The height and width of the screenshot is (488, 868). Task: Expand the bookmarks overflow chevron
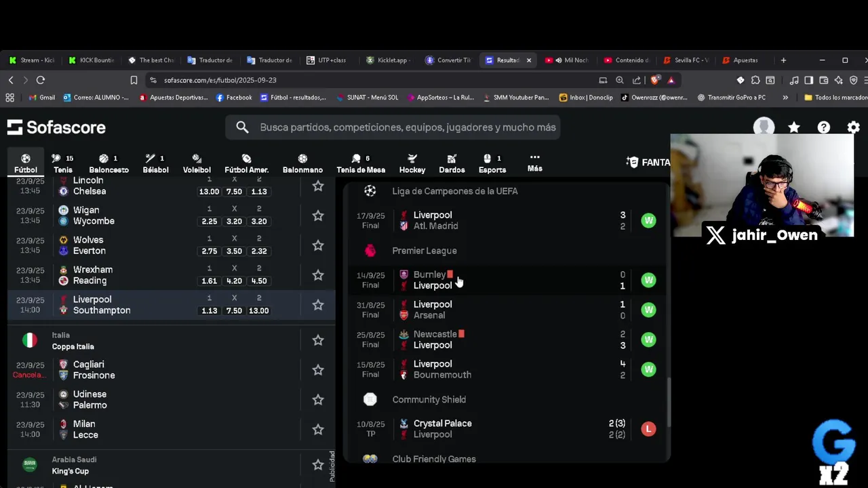point(785,98)
